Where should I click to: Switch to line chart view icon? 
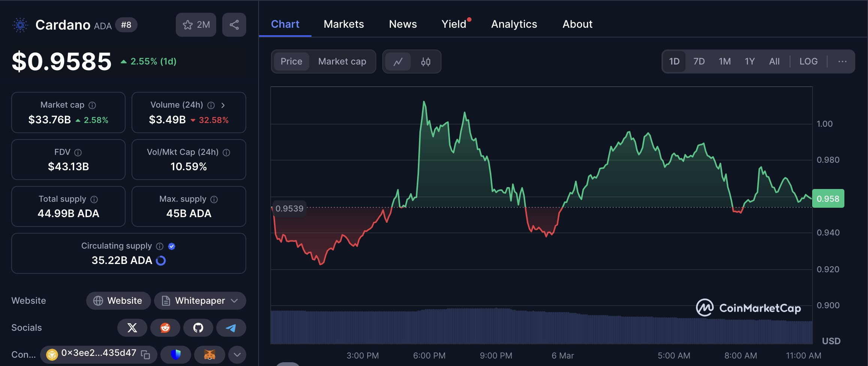(x=398, y=61)
